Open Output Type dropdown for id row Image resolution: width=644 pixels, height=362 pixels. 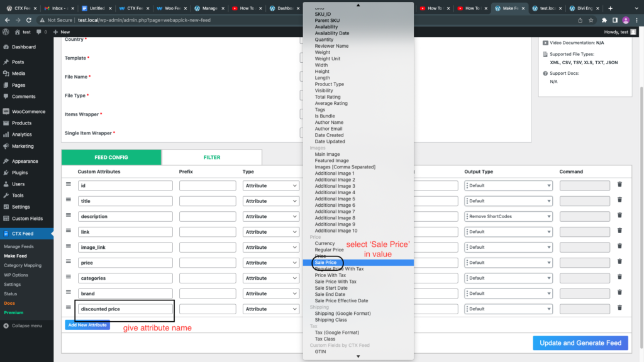point(508,185)
